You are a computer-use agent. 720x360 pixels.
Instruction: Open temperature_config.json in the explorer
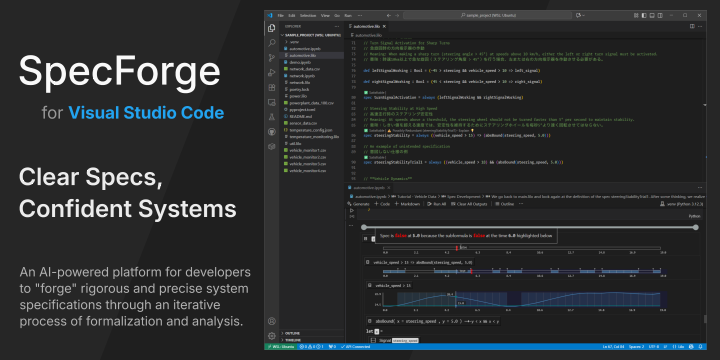(x=311, y=130)
